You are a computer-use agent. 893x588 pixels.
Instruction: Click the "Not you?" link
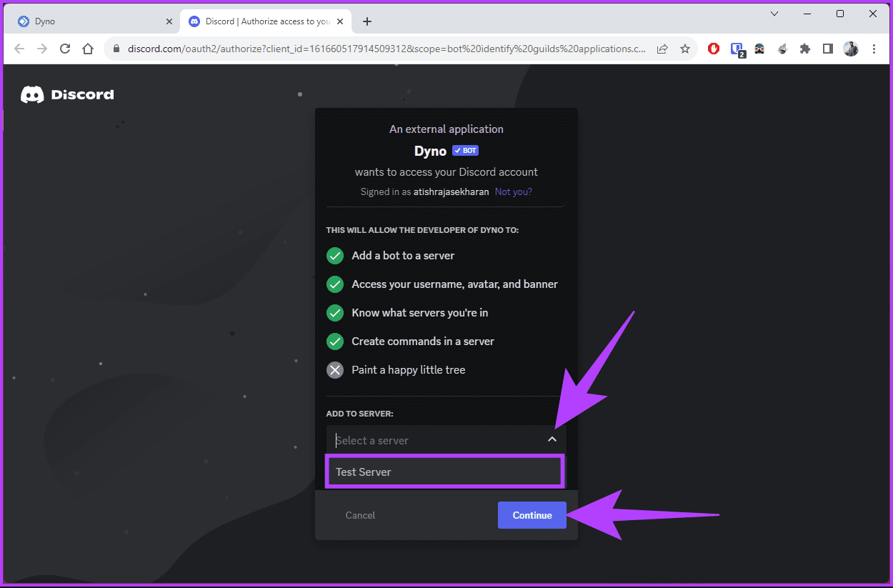click(514, 191)
